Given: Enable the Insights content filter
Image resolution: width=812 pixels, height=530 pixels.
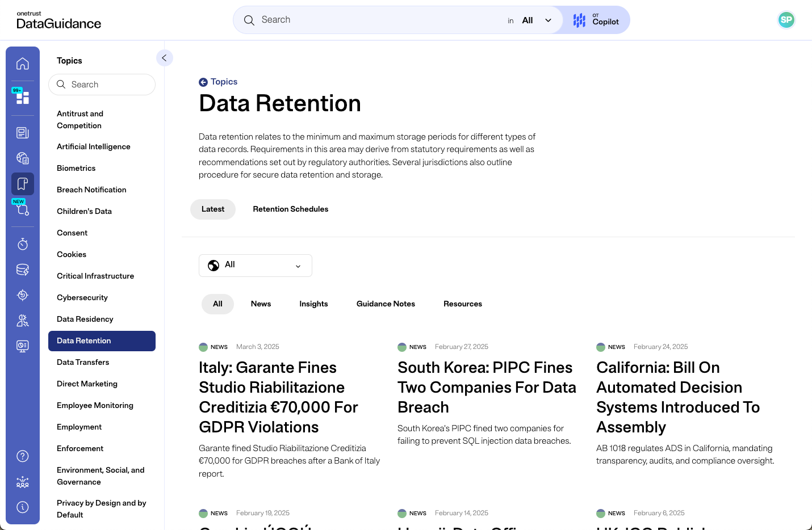Looking at the screenshot, I should [313, 304].
